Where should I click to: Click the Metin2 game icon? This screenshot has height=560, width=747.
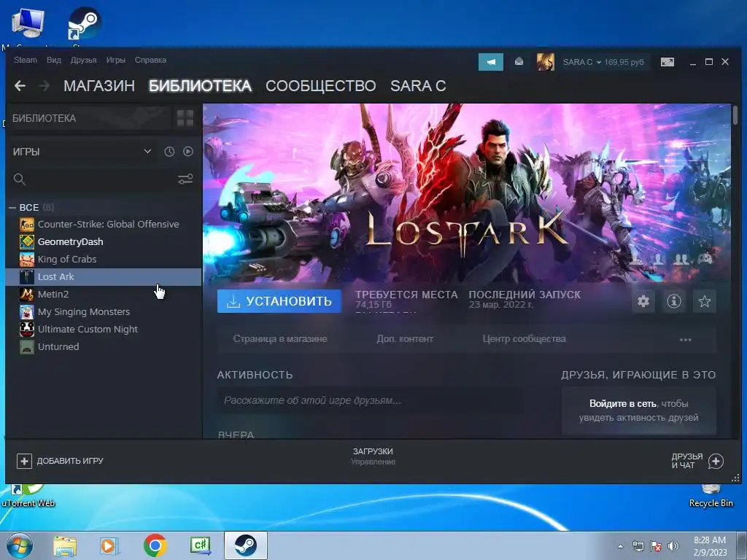tap(27, 295)
